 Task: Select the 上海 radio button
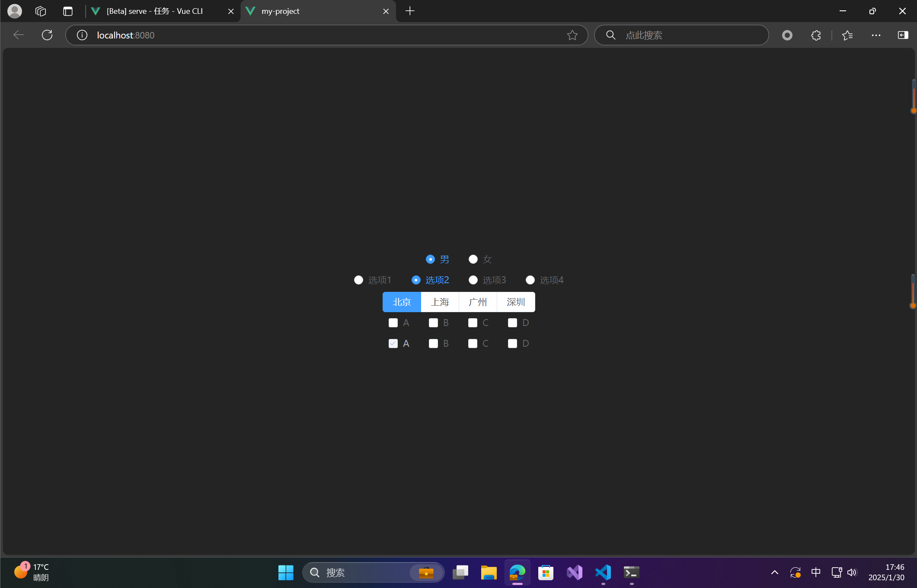(440, 302)
